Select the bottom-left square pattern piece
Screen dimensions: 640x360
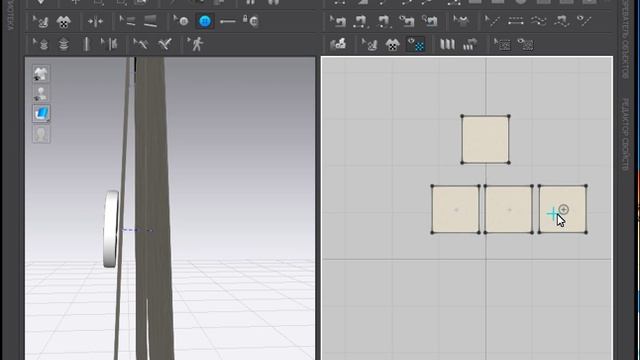tap(456, 209)
